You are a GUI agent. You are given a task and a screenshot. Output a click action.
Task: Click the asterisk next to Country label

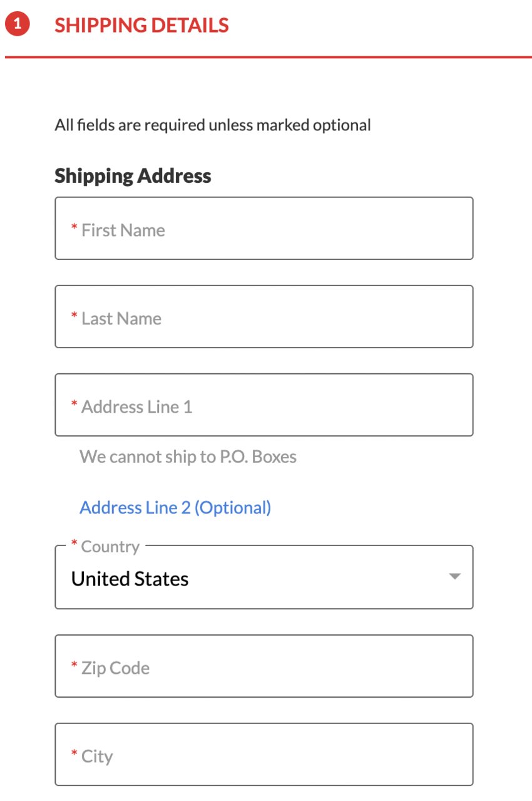pyautogui.click(x=74, y=544)
